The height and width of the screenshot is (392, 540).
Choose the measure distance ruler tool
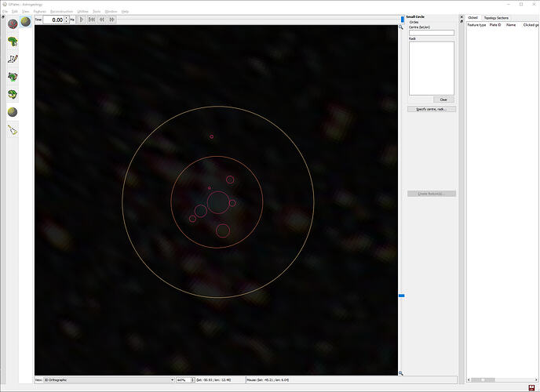pos(13,130)
